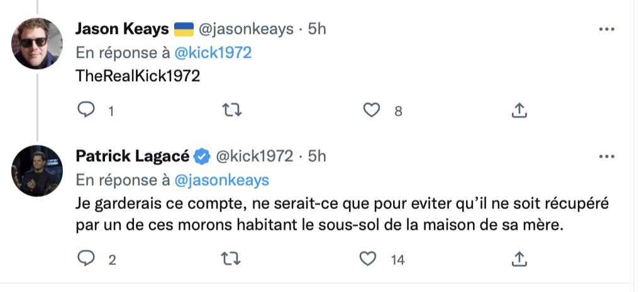Reply to Jason Keays' tweet

click(x=86, y=109)
